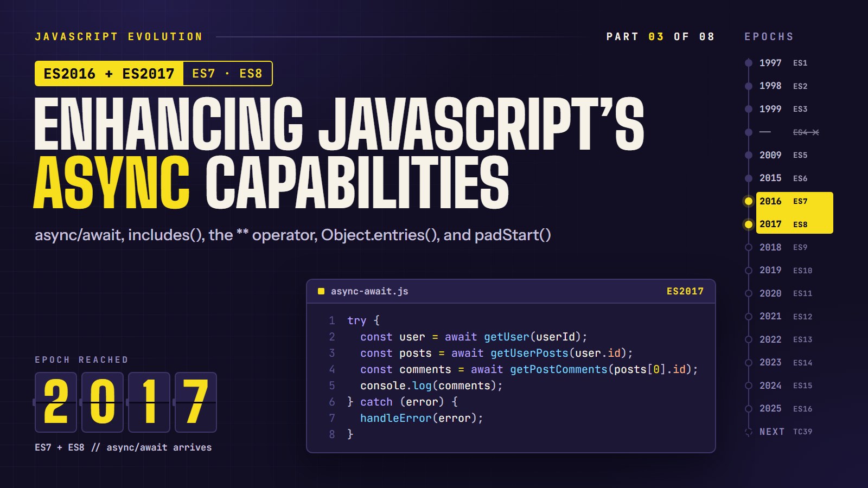The width and height of the screenshot is (868, 488).
Task: Click the handleError(error) code line
Action: pos(422,418)
